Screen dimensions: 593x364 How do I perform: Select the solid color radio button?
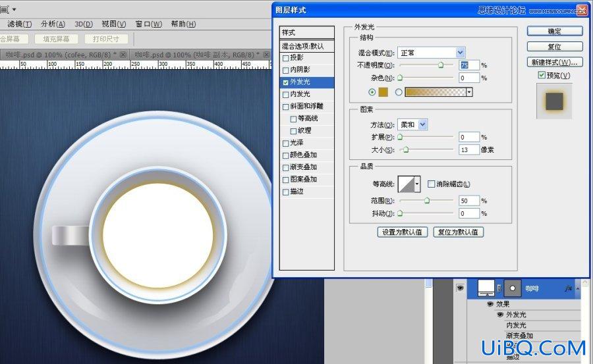click(x=372, y=92)
